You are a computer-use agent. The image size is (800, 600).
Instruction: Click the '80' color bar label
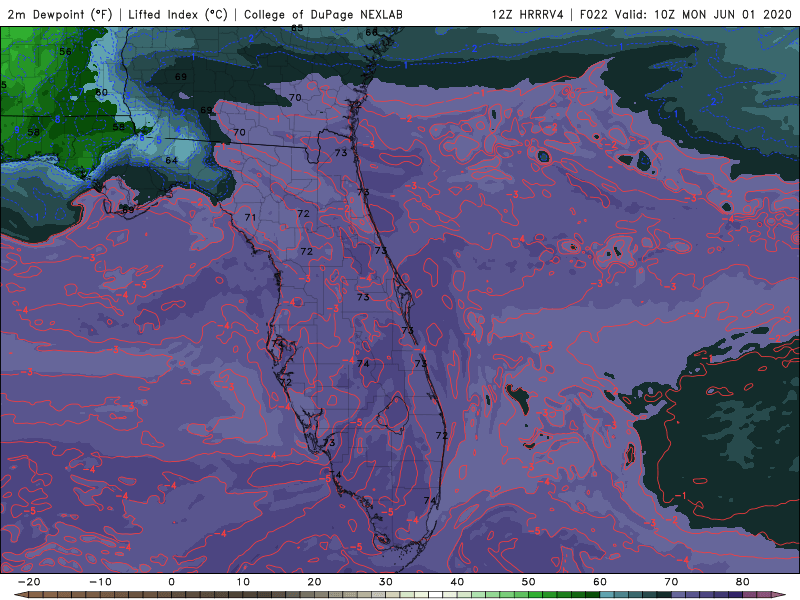pos(743,582)
